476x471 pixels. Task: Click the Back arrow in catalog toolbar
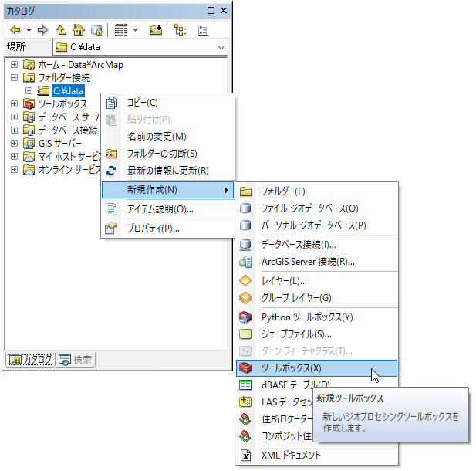pyautogui.click(x=15, y=30)
